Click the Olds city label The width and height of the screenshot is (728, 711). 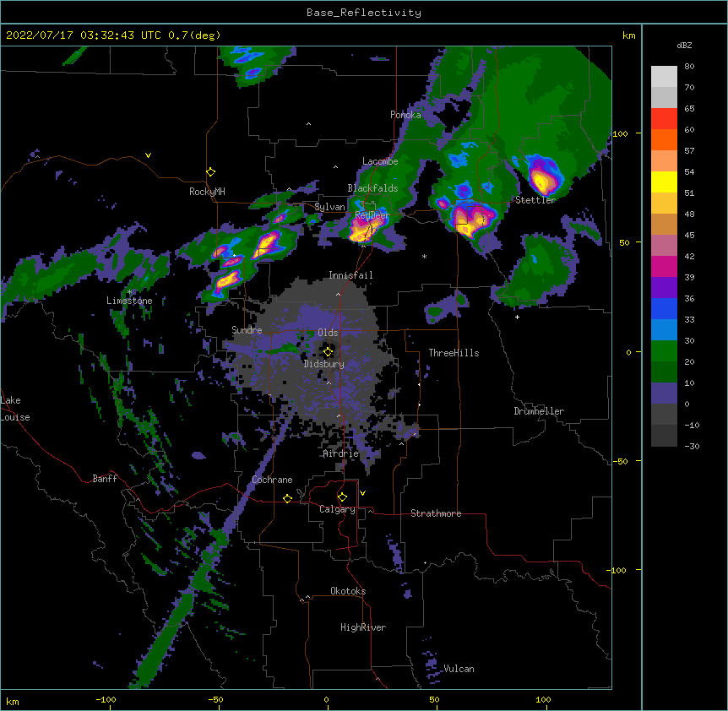(x=328, y=333)
